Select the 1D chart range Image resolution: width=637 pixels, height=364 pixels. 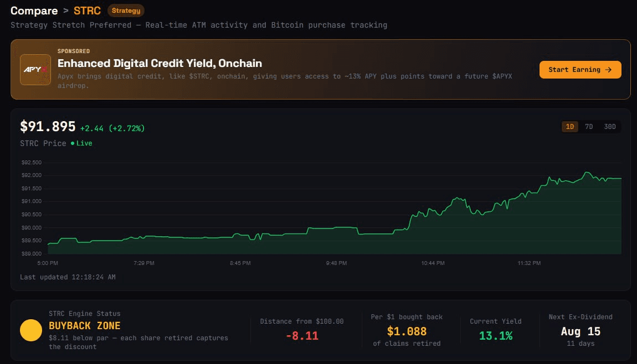pyautogui.click(x=569, y=127)
